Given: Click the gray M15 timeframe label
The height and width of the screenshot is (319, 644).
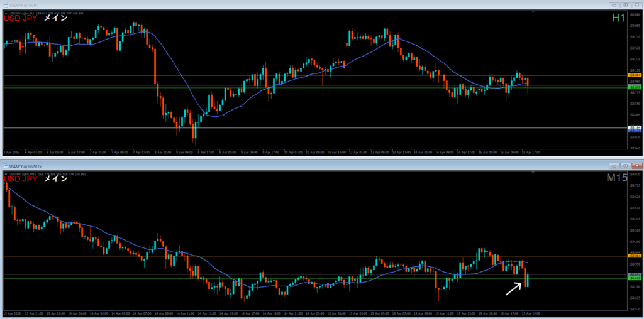Looking at the screenshot, I should (x=616, y=179).
